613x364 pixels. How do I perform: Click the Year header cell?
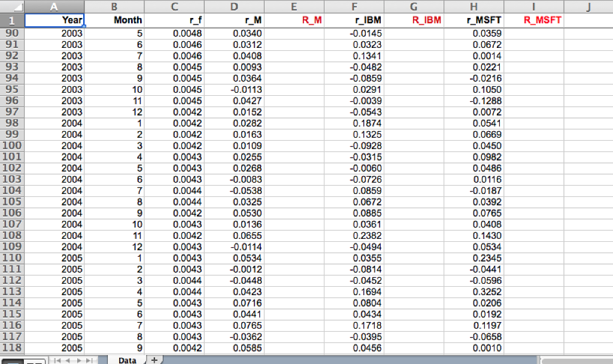(54, 20)
